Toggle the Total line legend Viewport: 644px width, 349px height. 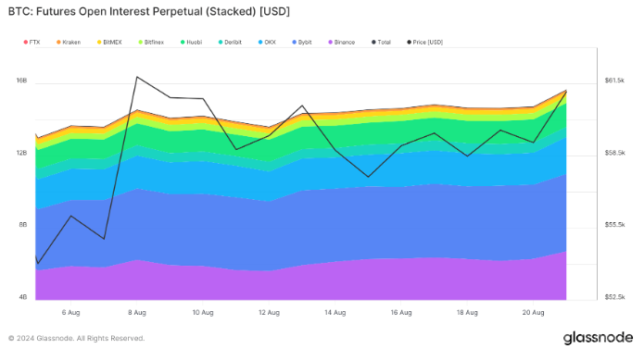coord(381,43)
